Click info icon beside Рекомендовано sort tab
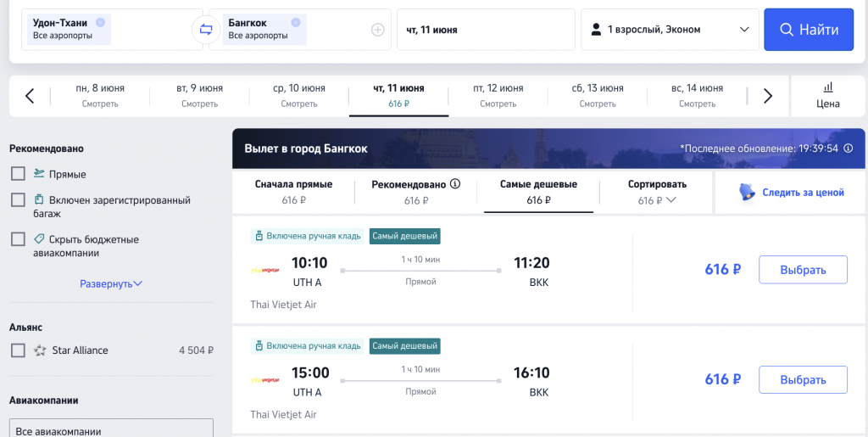The image size is (868, 437). [455, 183]
